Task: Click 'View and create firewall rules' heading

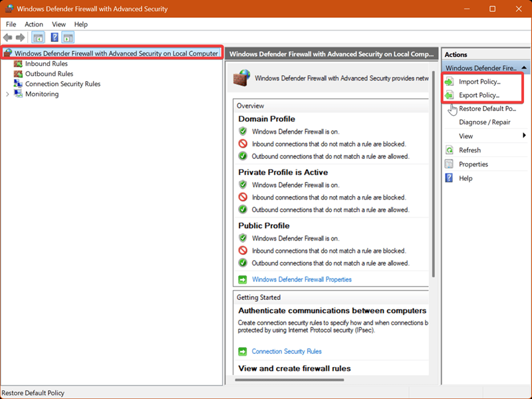Action: (x=295, y=368)
